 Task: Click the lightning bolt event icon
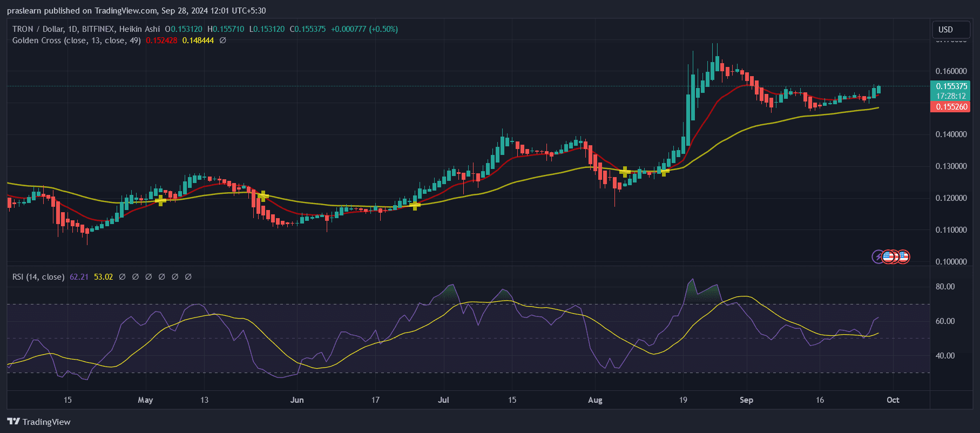878,257
